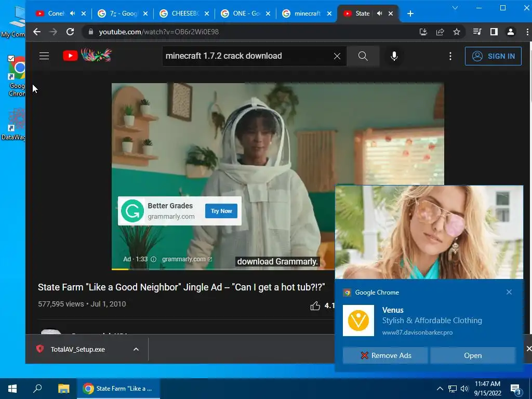Click the Venus ad image thumbnail
The image size is (532, 399).
coord(429,232)
